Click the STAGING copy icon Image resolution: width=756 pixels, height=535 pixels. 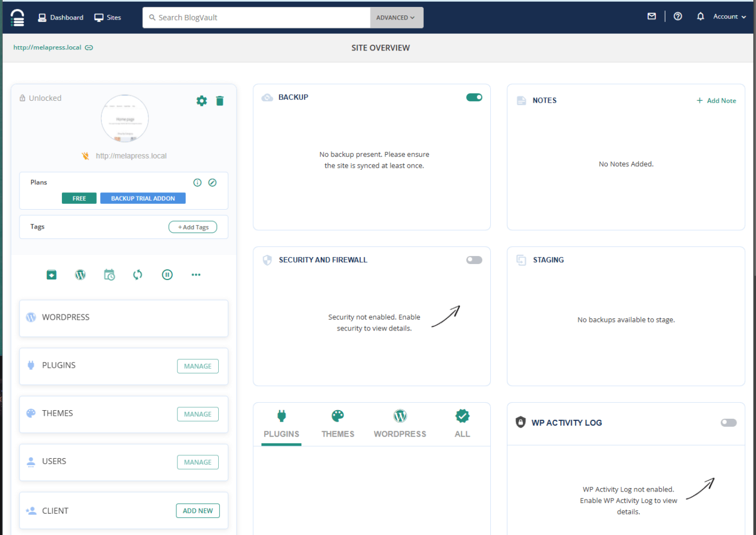[521, 260]
